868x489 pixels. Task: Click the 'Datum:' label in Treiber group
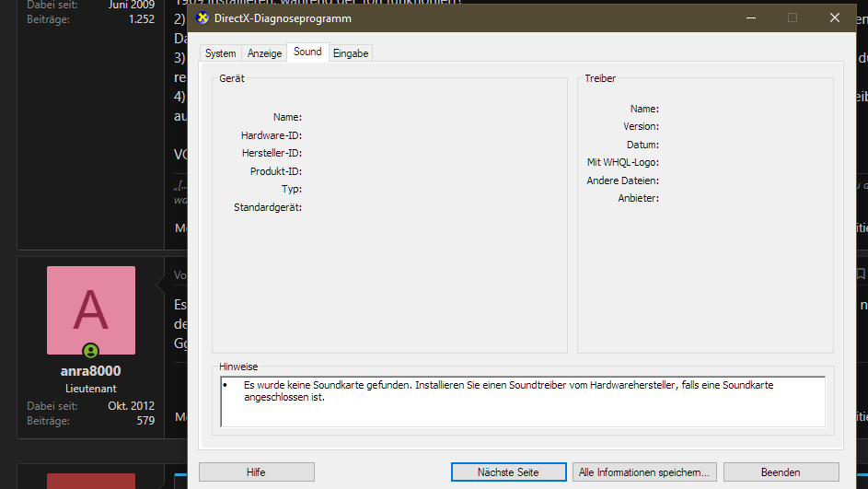(x=642, y=145)
